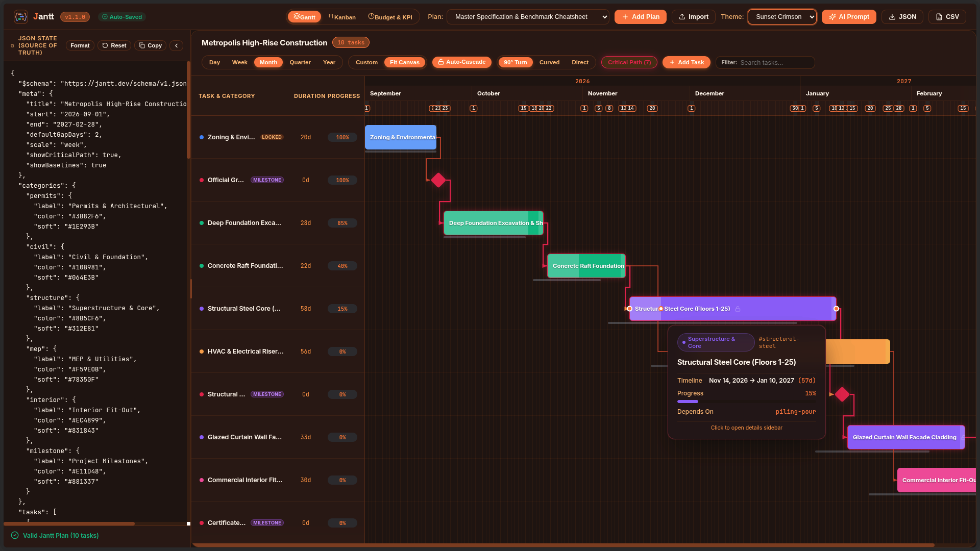
Task: Click the Import button
Action: click(x=693, y=17)
